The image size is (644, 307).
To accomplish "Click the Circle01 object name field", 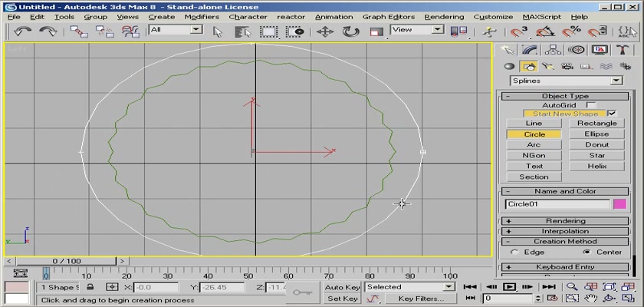I will [557, 204].
